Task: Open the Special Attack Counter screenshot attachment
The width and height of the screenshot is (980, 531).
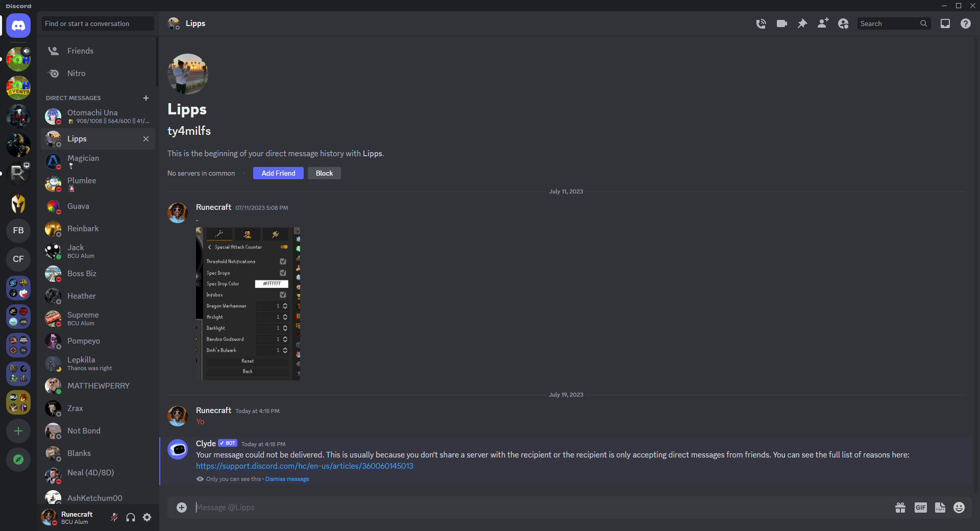Action: pyautogui.click(x=248, y=304)
